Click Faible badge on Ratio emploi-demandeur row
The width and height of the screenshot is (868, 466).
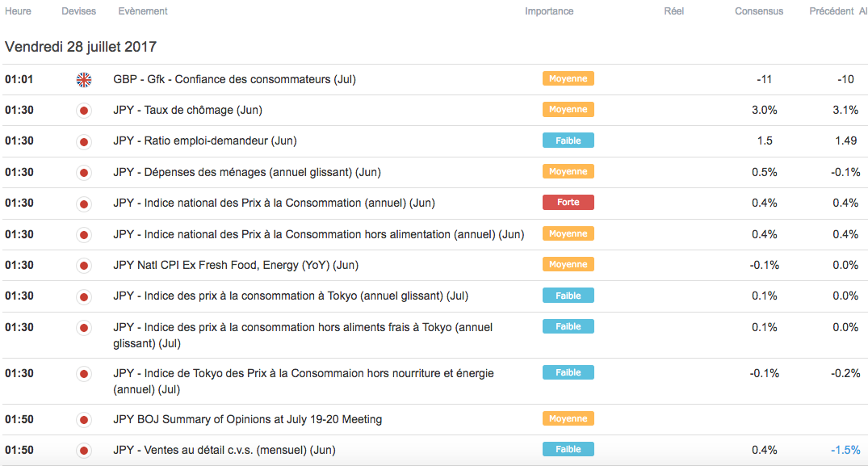click(568, 141)
